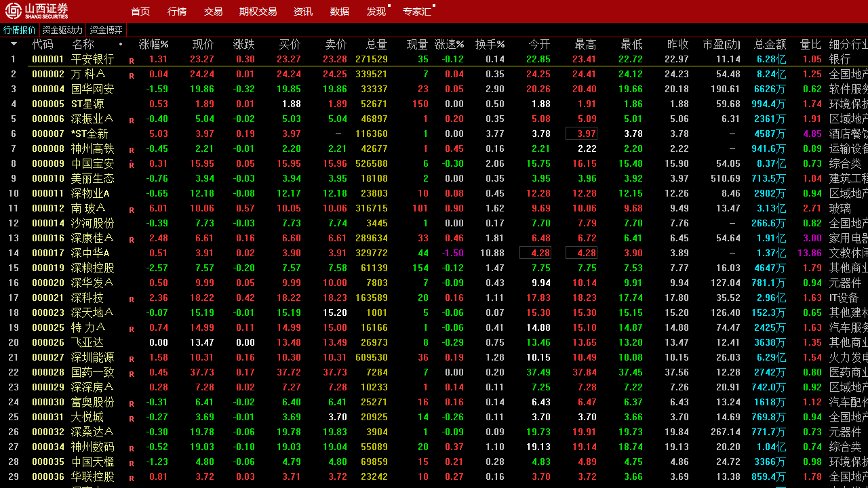Open the dropdown arrow above the row numbers
This screenshot has width=868, height=488.
pyautogui.click(x=14, y=43)
